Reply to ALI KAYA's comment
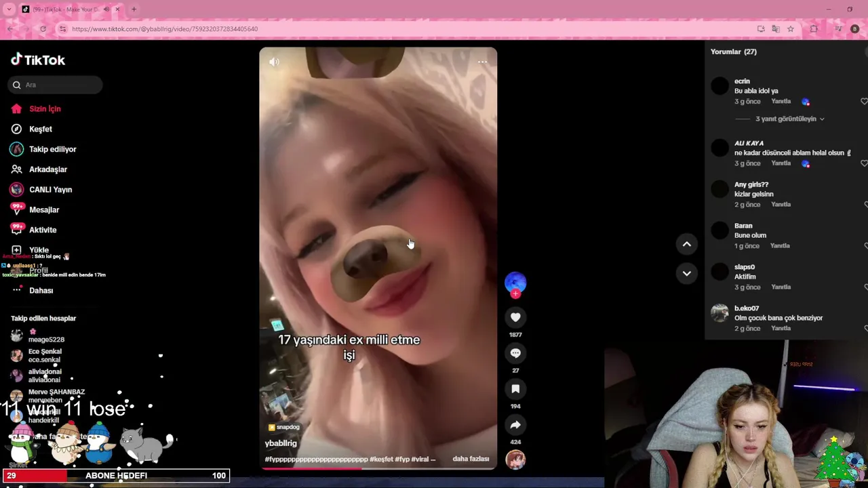 [781, 163]
